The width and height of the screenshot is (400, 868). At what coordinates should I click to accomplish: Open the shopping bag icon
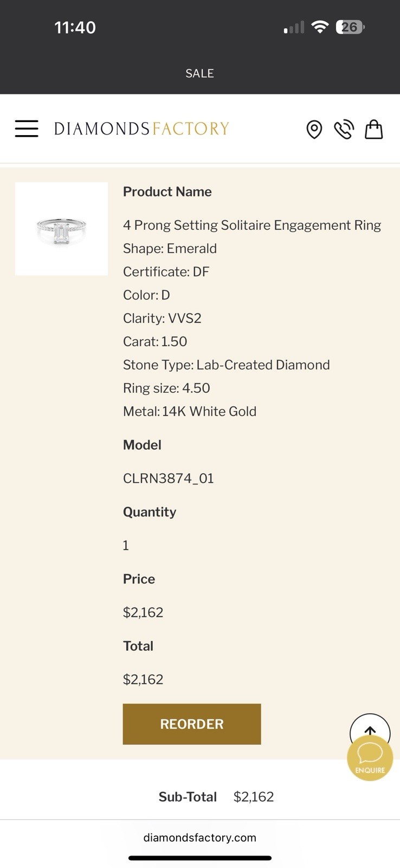coord(373,129)
